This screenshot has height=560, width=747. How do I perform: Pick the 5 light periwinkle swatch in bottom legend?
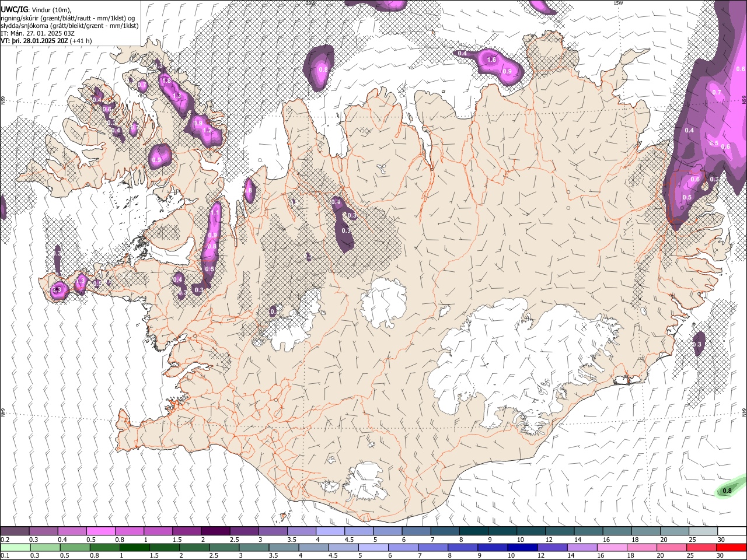[x=373, y=547]
